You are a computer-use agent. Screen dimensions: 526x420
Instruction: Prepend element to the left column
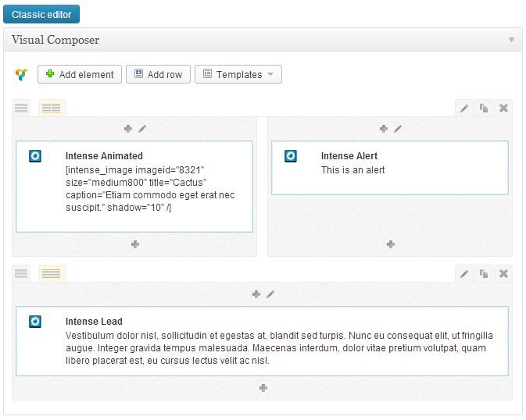(x=128, y=129)
